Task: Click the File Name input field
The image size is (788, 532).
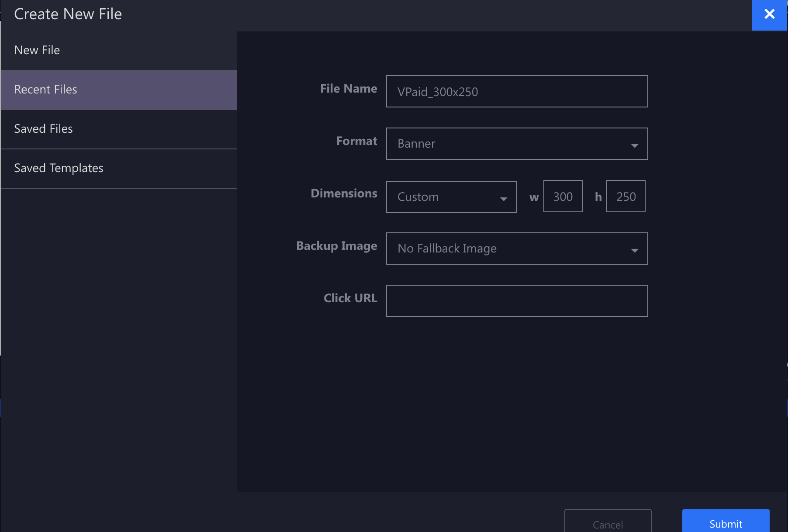Action: pos(517,91)
